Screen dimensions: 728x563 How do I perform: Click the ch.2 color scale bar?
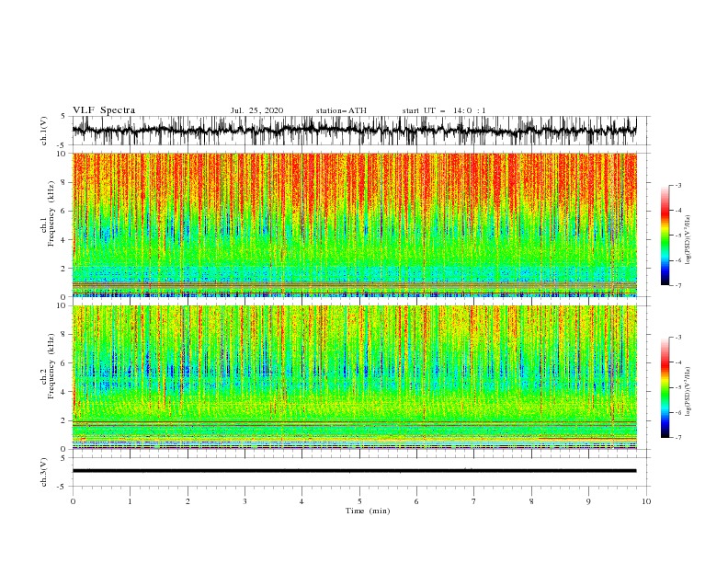(665, 387)
